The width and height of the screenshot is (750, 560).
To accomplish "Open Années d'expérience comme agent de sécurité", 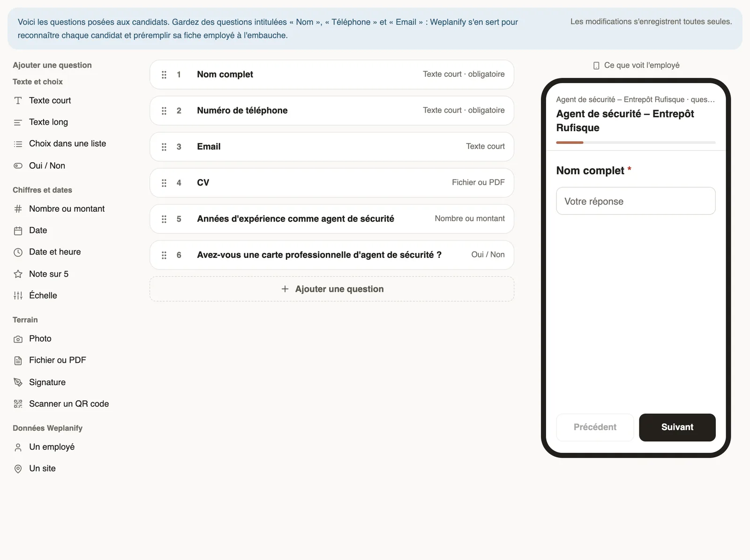I will [332, 219].
